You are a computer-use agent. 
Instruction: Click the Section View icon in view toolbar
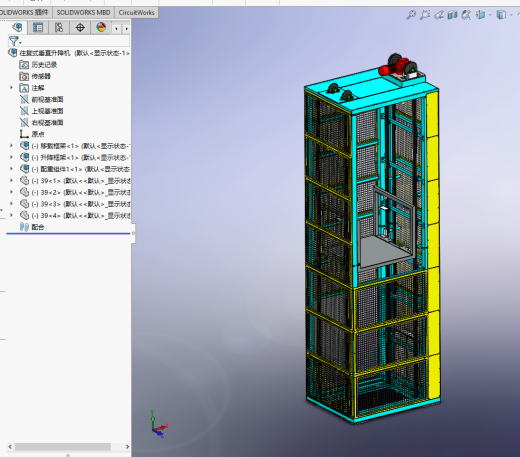(x=452, y=15)
